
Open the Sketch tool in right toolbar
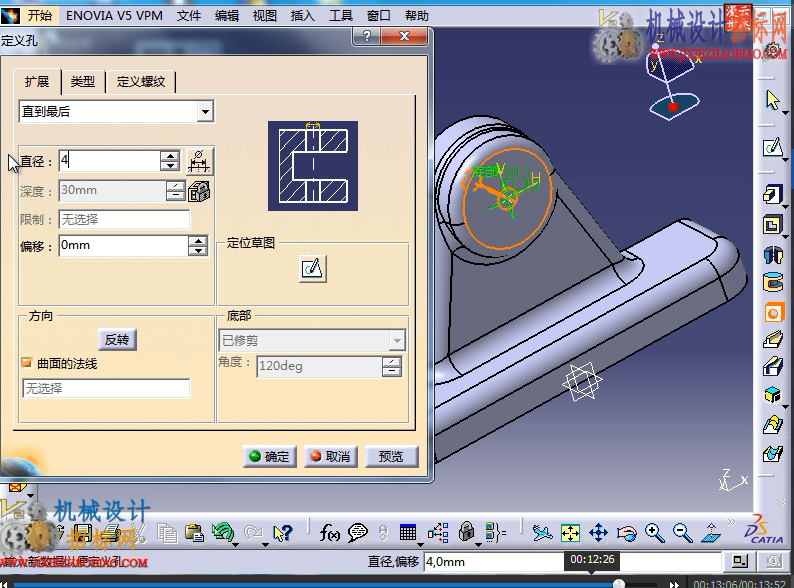(773, 147)
